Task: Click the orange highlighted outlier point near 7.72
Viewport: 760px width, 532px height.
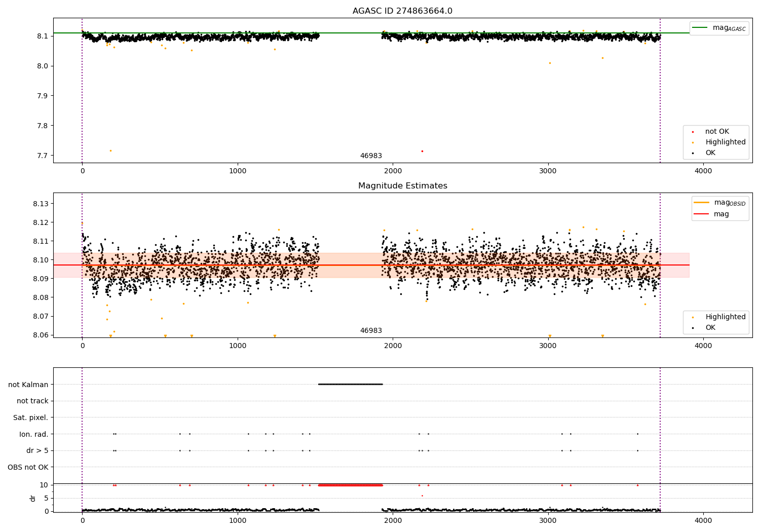Action: [110, 150]
